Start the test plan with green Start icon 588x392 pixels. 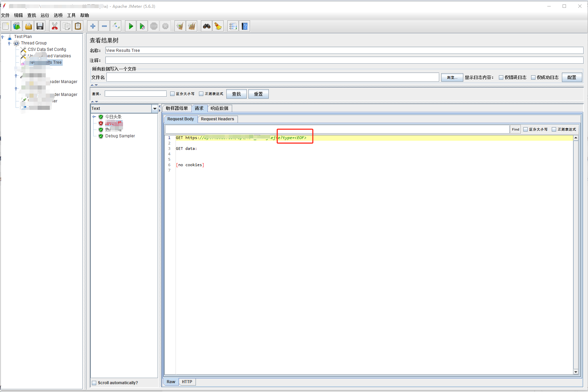tap(130, 26)
